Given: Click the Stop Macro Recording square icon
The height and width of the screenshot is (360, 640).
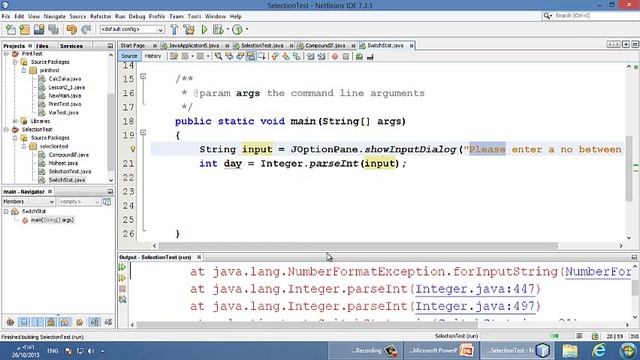Looking at the screenshot, I should point(346,56).
